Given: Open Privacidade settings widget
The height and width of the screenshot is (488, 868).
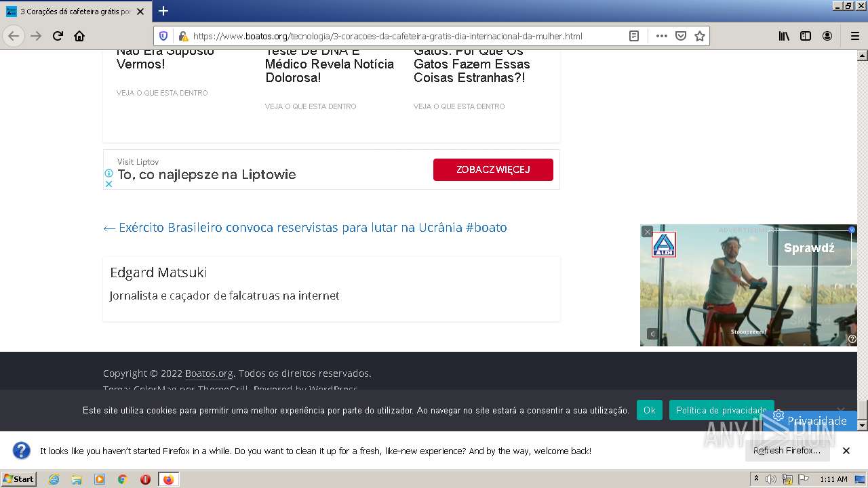Looking at the screenshot, I should pyautogui.click(x=810, y=420).
